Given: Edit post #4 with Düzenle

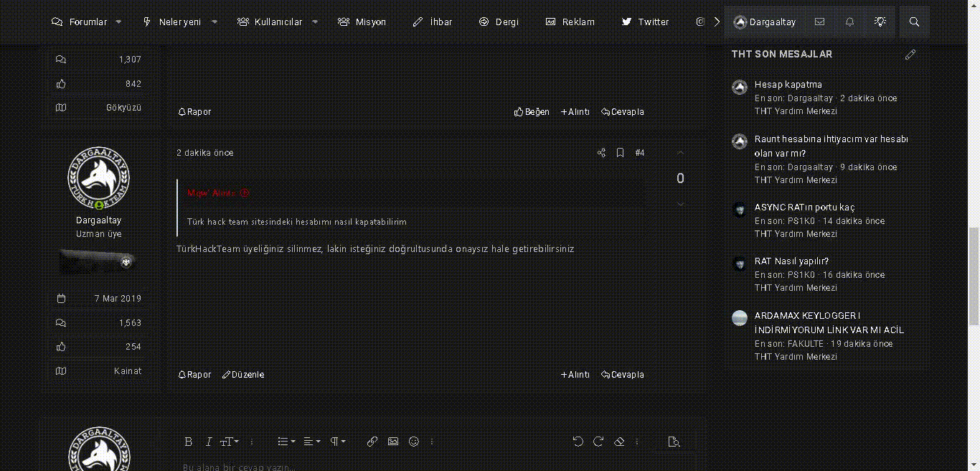Looking at the screenshot, I should point(243,375).
